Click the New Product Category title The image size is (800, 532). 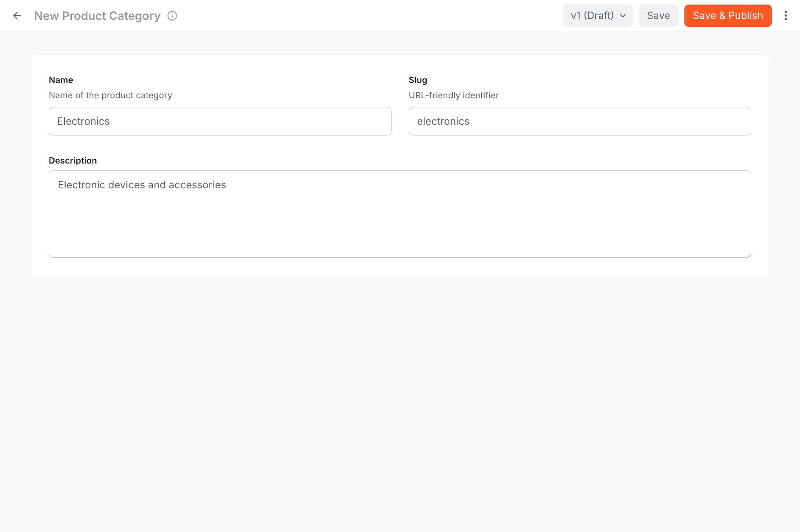(x=97, y=16)
